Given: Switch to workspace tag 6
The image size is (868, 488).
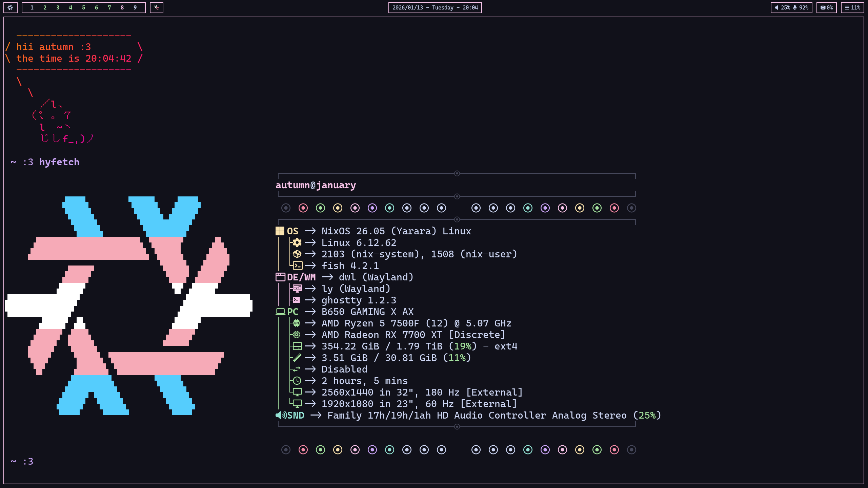Looking at the screenshot, I should 96,7.
